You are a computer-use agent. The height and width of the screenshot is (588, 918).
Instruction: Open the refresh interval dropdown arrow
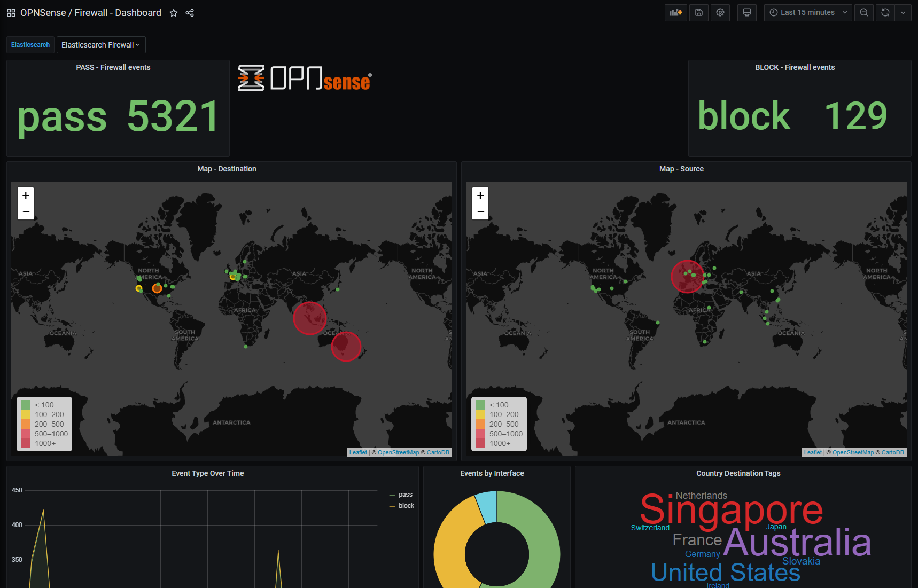tap(903, 12)
